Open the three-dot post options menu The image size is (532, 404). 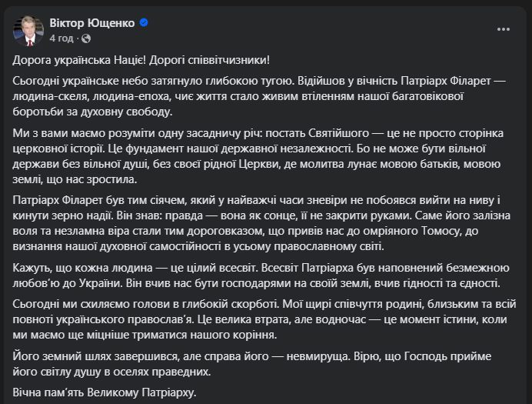504,29
